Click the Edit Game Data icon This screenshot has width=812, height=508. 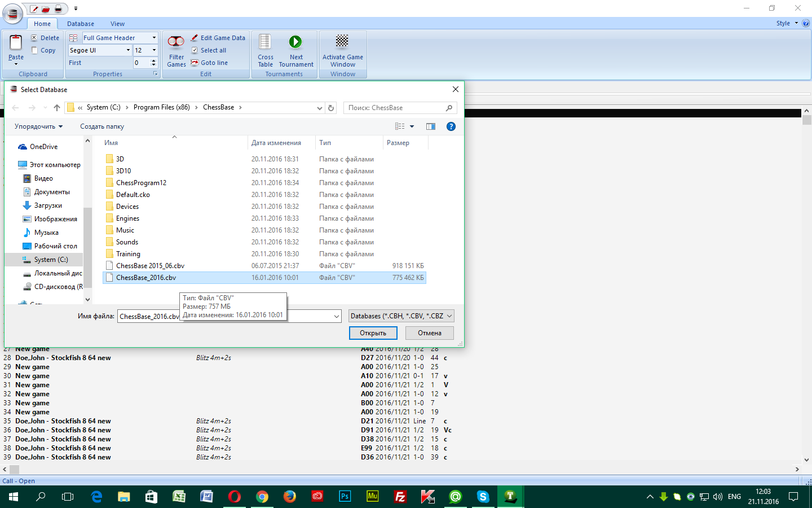point(194,38)
